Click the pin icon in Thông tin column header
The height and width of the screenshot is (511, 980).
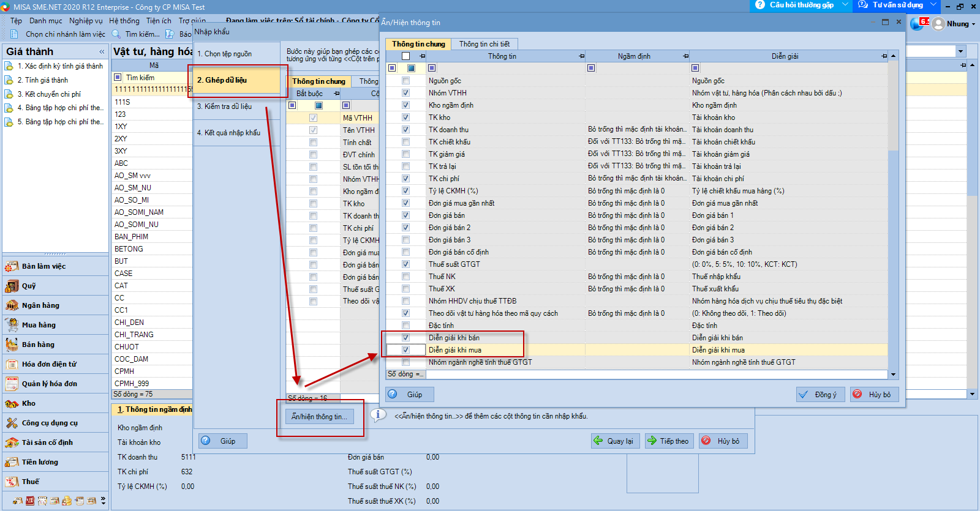click(581, 56)
